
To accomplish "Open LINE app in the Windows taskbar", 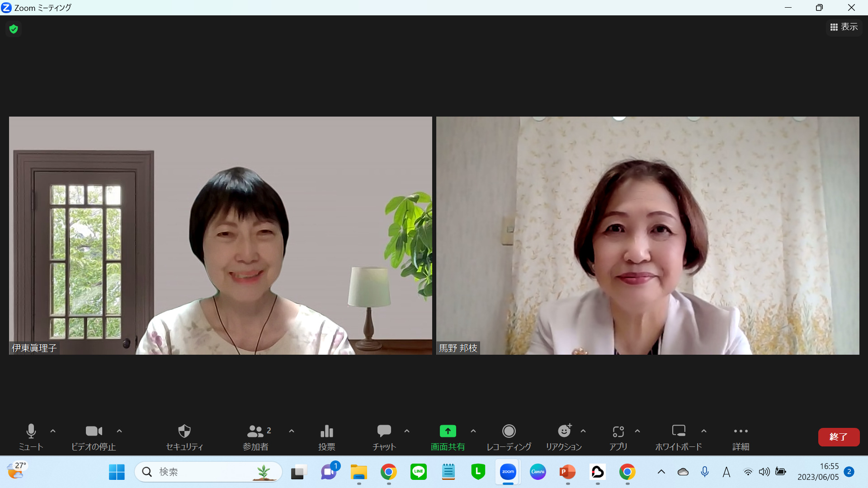I will 418,472.
